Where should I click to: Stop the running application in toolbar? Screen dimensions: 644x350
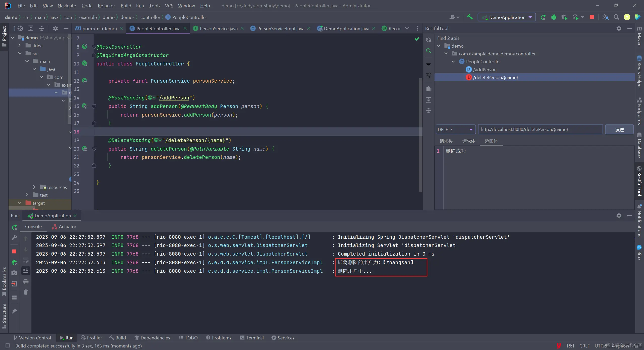(592, 17)
